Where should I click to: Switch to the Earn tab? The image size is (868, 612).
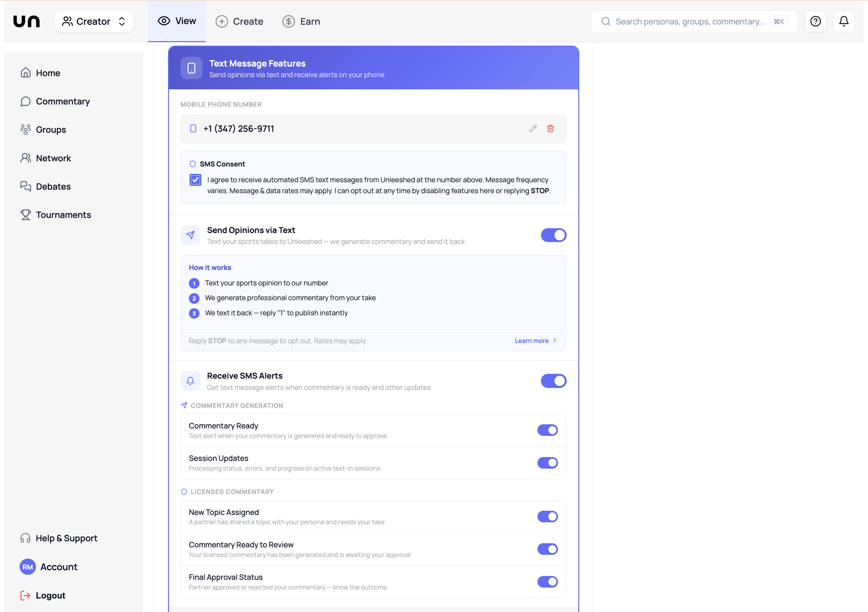[301, 21]
